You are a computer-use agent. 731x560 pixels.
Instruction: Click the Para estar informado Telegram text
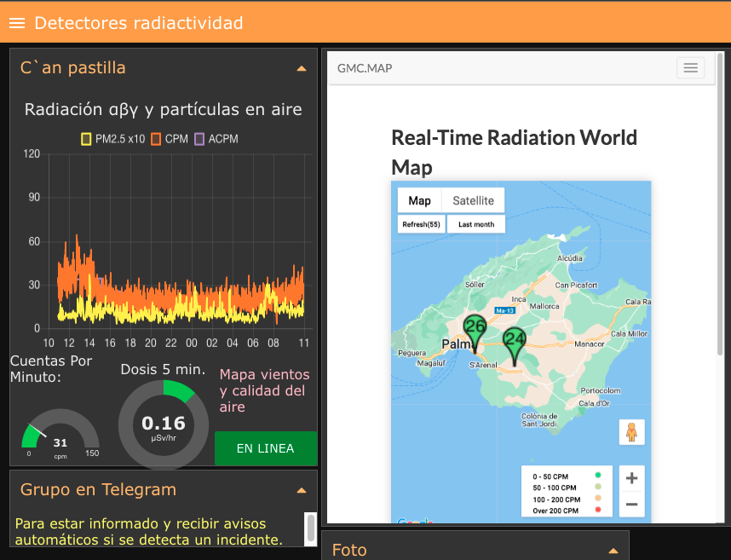pyautogui.click(x=149, y=532)
